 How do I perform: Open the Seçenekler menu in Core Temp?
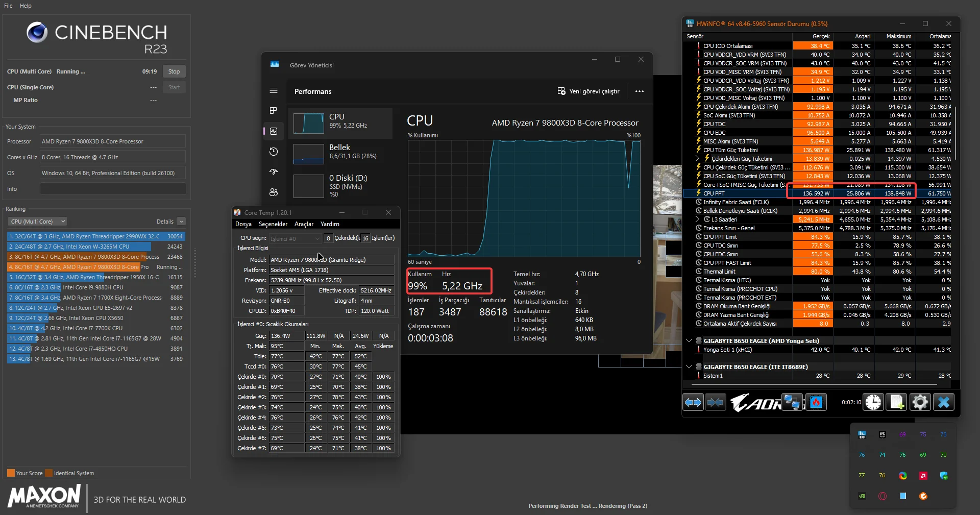(273, 224)
